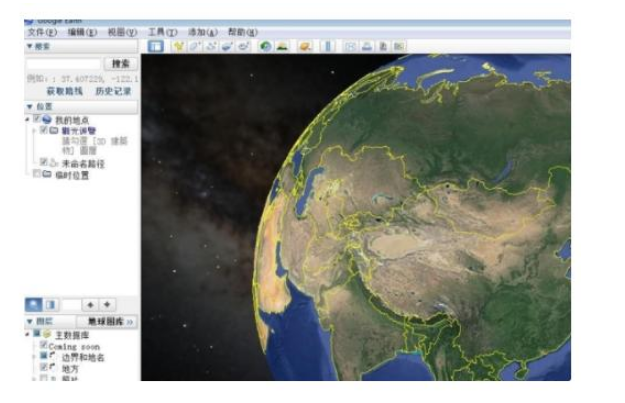Select the 未命名路径 tree item
The width and height of the screenshot is (625, 403).
pyautogui.click(x=83, y=163)
